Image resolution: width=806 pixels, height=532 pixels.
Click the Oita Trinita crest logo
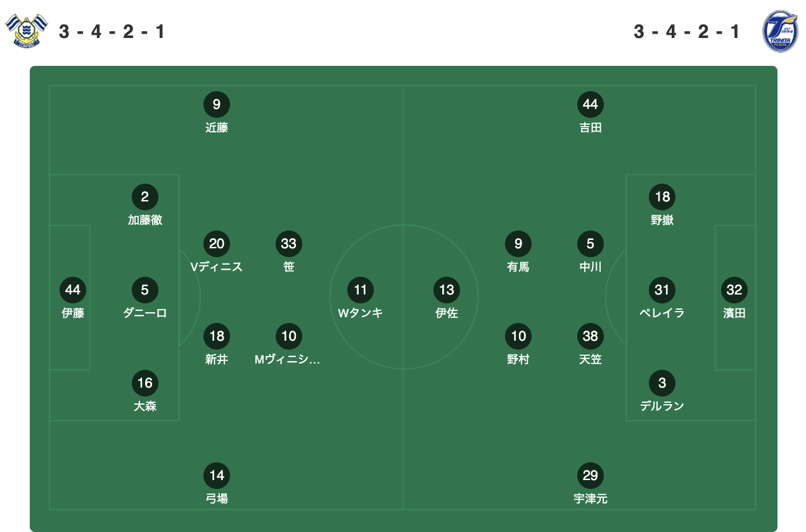780,30
